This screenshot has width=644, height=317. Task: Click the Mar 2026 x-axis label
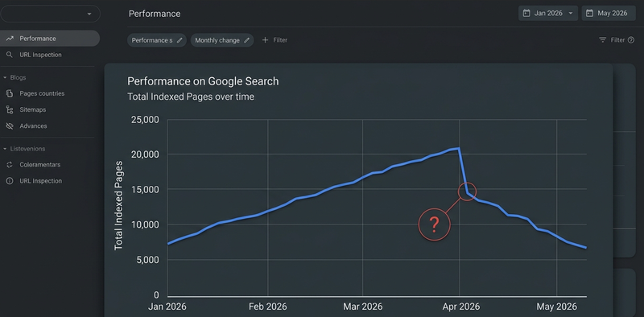(x=363, y=307)
